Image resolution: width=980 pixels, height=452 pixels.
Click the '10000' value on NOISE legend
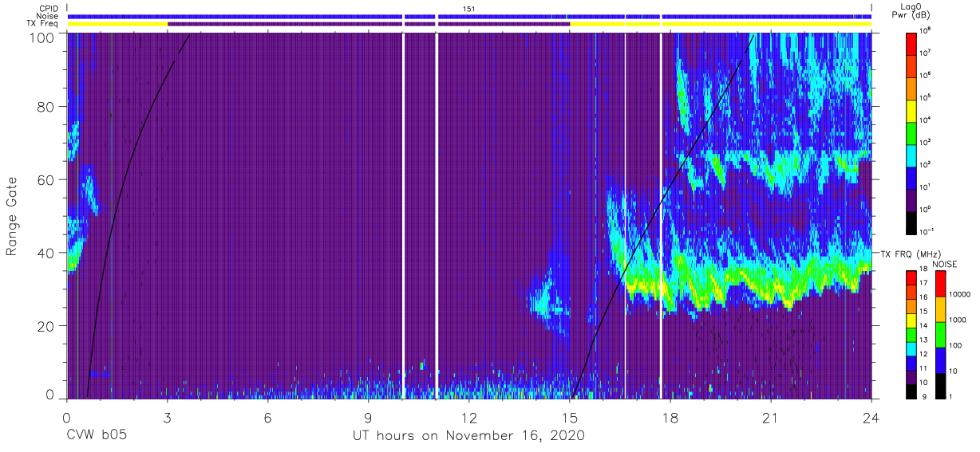click(962, 294)
